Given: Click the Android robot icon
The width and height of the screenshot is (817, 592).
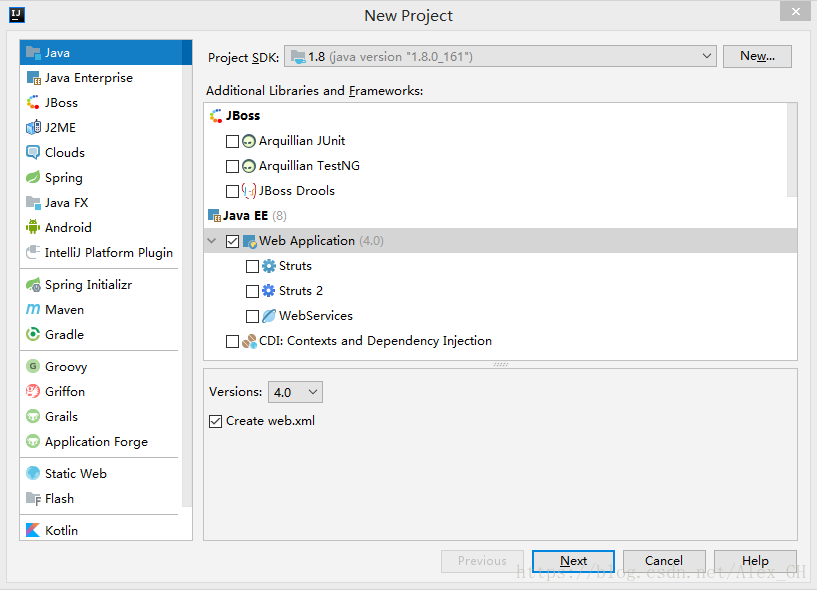Looking at the screenshot, I should [33, 227].
